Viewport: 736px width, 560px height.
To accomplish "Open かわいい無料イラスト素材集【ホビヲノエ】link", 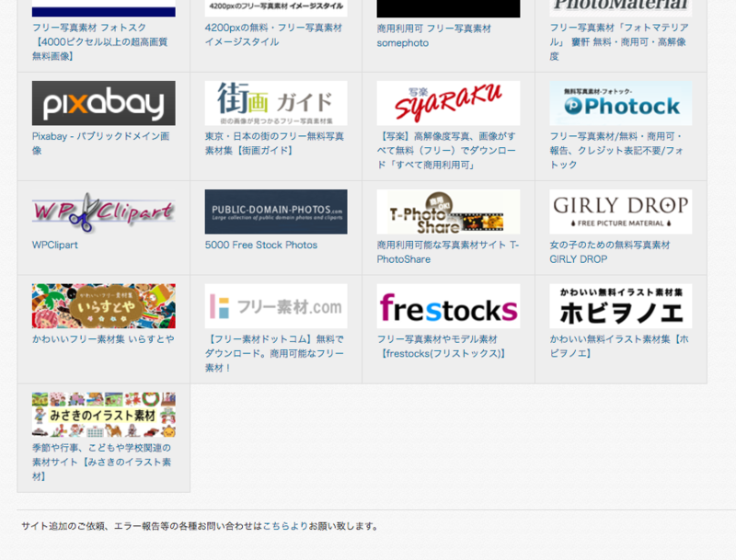I will (618, 346).
